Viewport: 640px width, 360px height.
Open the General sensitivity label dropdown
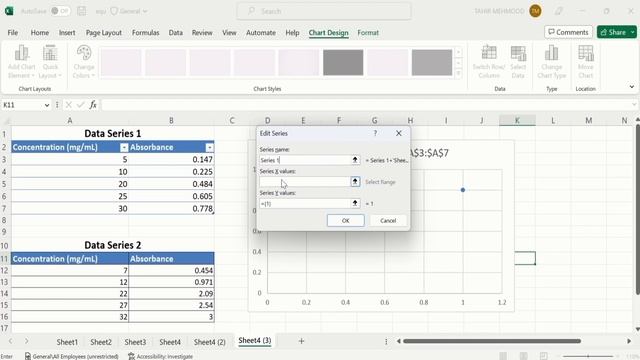pyautogui.click(x=129, y=11)
